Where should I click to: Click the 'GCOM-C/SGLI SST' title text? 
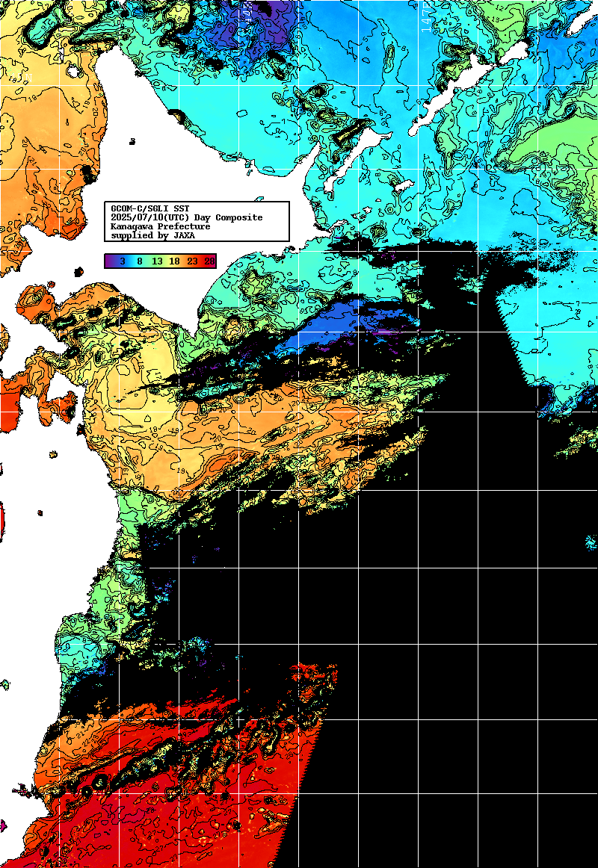[150, 208]
